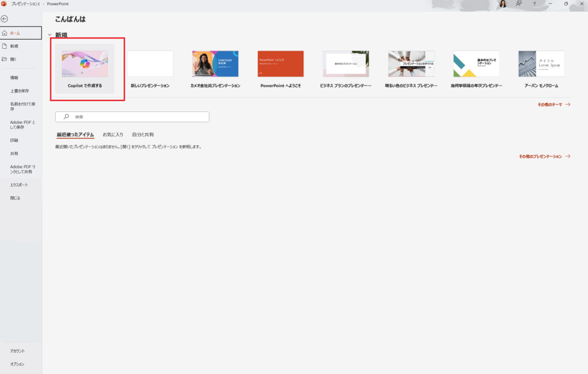Click the ホーム house icon in sidebar
Image resolution: width=588 pixels, height=374 pixels.
5,33
